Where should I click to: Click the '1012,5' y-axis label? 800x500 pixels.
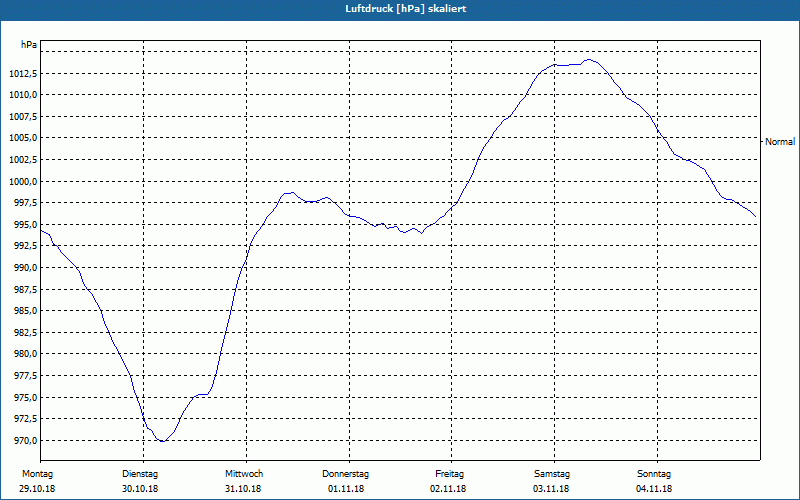23,74
